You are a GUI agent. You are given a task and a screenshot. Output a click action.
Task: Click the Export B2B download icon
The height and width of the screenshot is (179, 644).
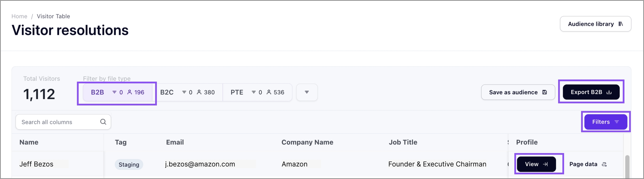(609, 92)
